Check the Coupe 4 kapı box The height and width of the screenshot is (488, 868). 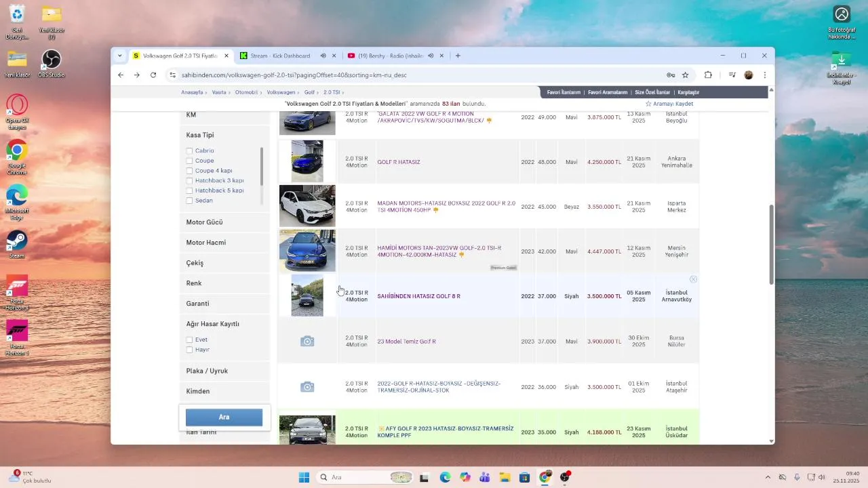click(190, 171)
